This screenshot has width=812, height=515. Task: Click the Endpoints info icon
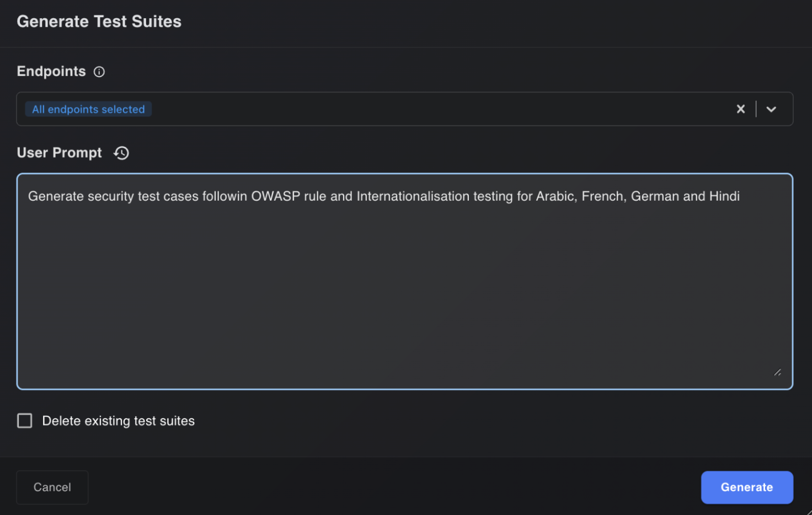click(99, 72)
